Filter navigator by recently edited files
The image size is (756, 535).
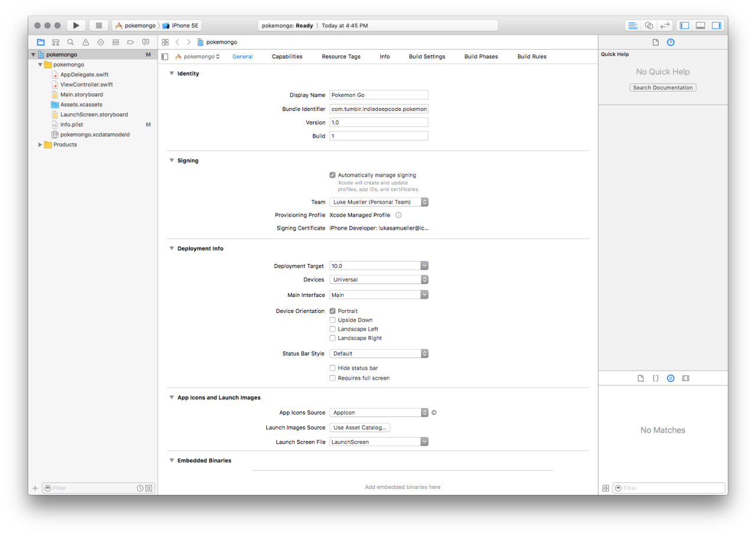[x=140, y=488]
